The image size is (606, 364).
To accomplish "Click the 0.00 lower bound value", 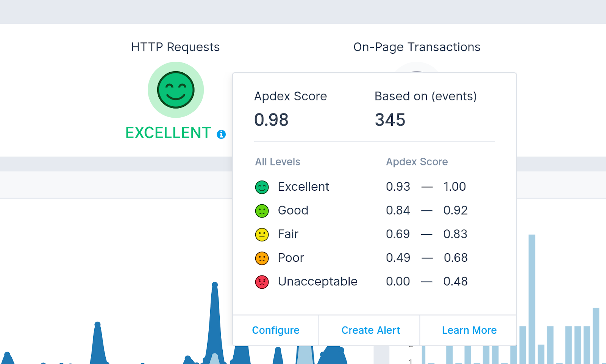I will pyautogui.click(x=398, y=282).
